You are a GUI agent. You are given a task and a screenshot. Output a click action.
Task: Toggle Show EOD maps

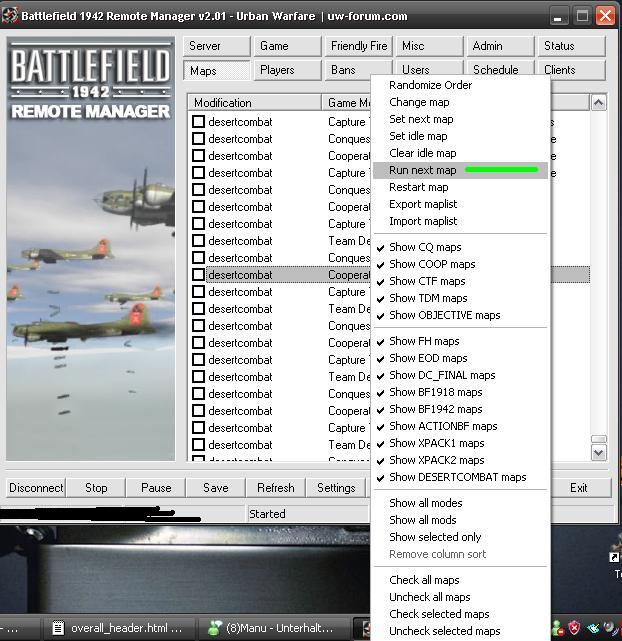click(x=460, y=359)
